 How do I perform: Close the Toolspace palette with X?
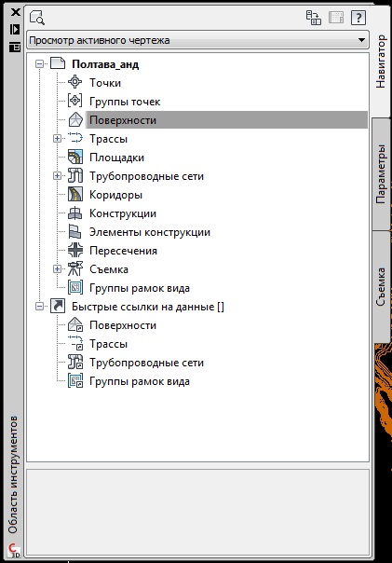pos(16,12)
